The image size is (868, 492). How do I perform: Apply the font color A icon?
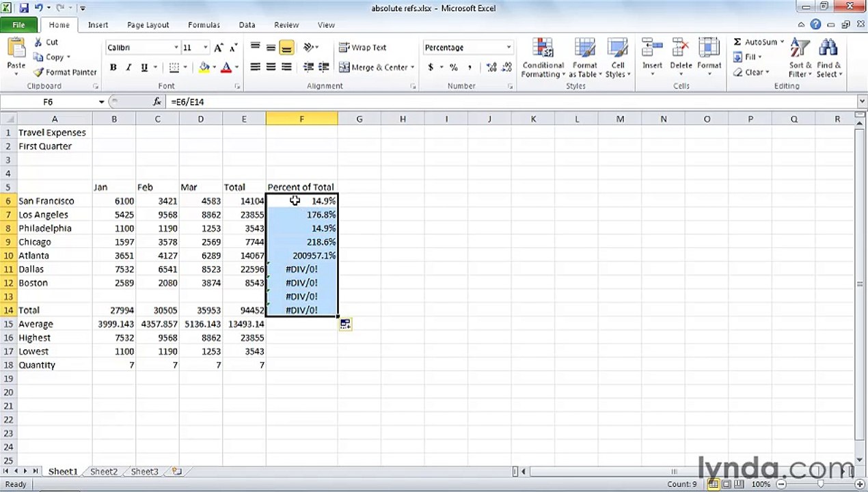pos(226,68)
